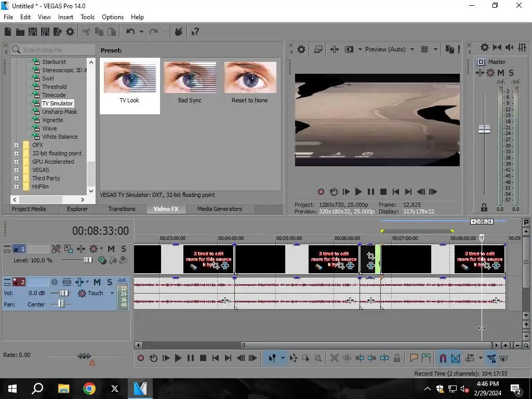Copy snapshot to clipboard in preview
Screen dimensions: 532x399
(x=449, y=49)
